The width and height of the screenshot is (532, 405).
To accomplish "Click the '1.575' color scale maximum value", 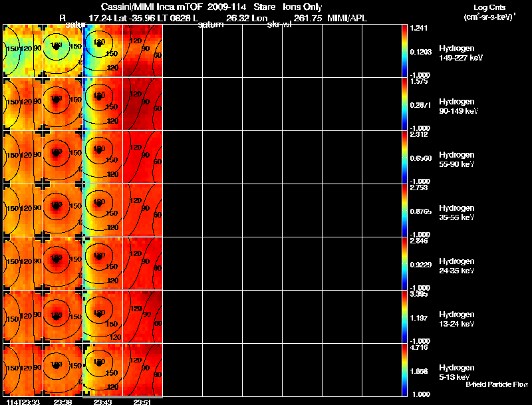I will point(419,81).
